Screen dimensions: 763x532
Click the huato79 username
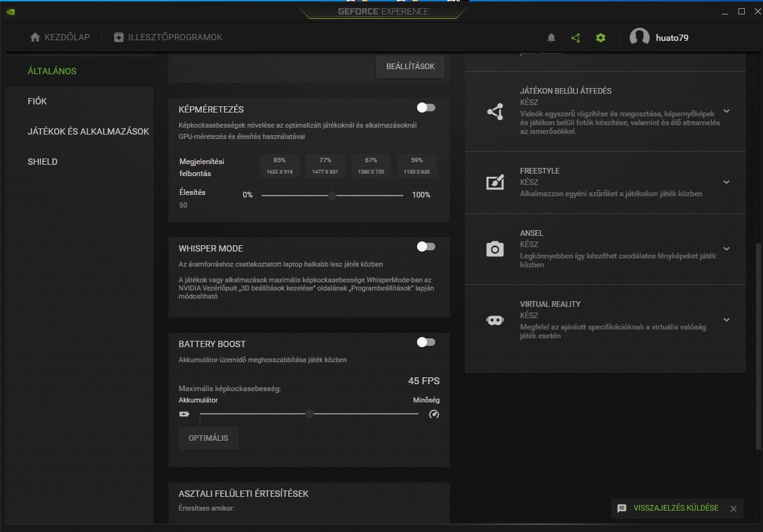(672, 38)
